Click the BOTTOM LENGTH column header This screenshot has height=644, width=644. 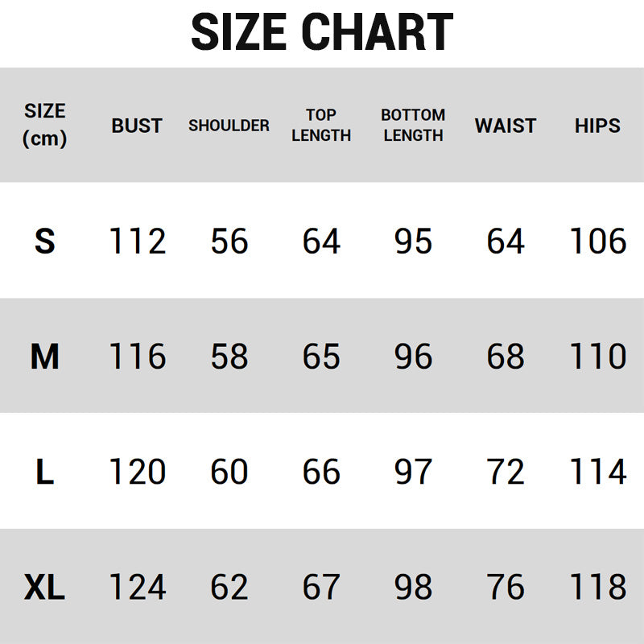coord(413,125)
